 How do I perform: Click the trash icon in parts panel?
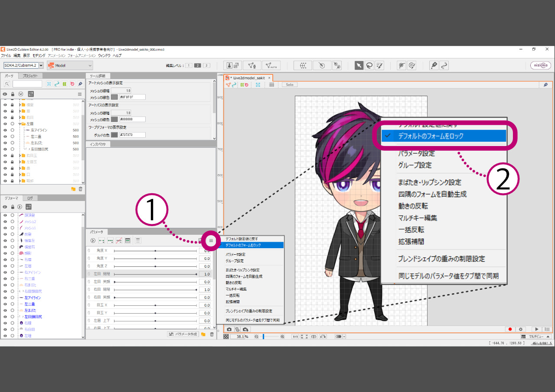tap(80, 189)
